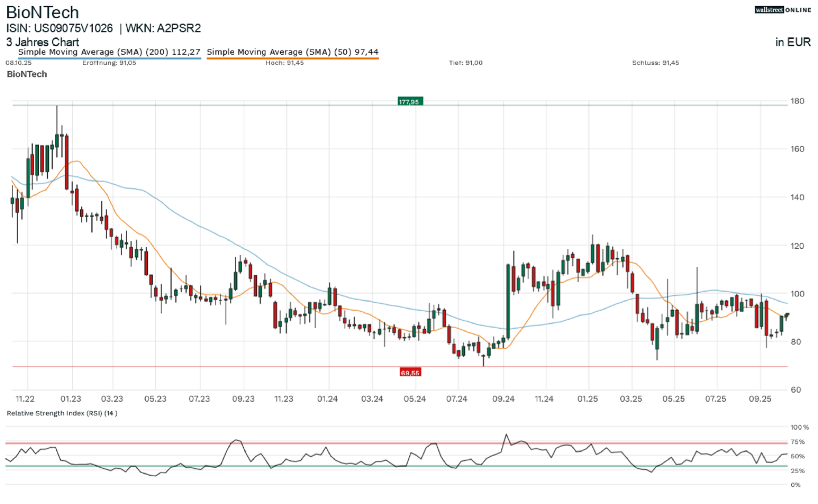Click the 3 Jahres Chart subtitle

pos(43,42)
